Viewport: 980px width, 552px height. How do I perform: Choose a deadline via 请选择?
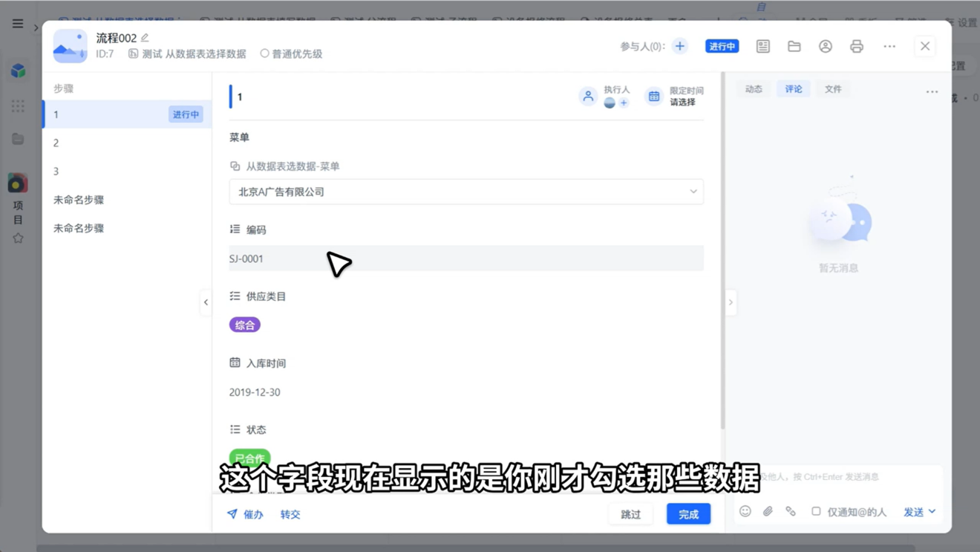tap(682, 103)
